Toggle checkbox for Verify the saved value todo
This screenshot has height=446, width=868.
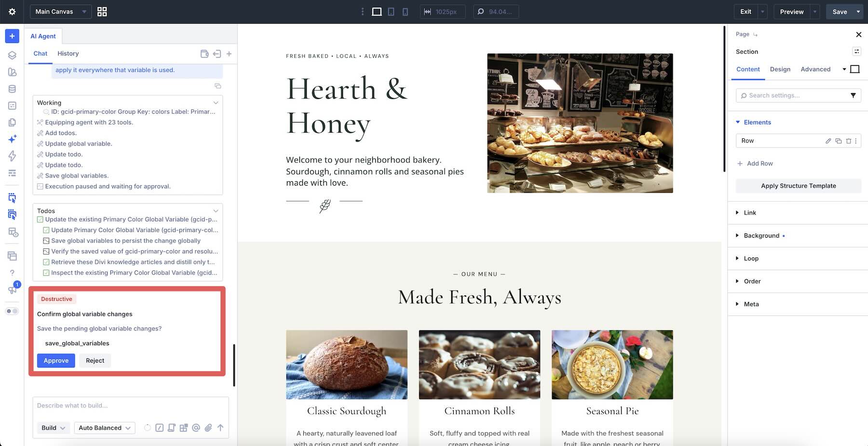tap(46, 251)
